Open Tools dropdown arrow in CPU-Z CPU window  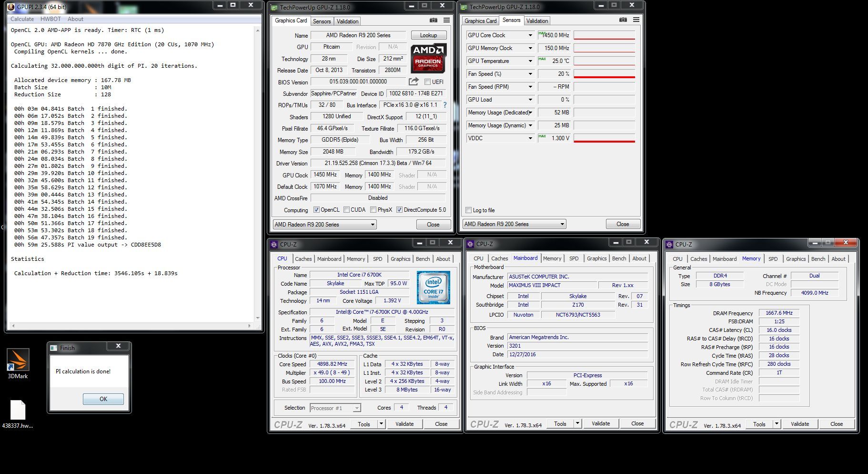click(381, 424)
